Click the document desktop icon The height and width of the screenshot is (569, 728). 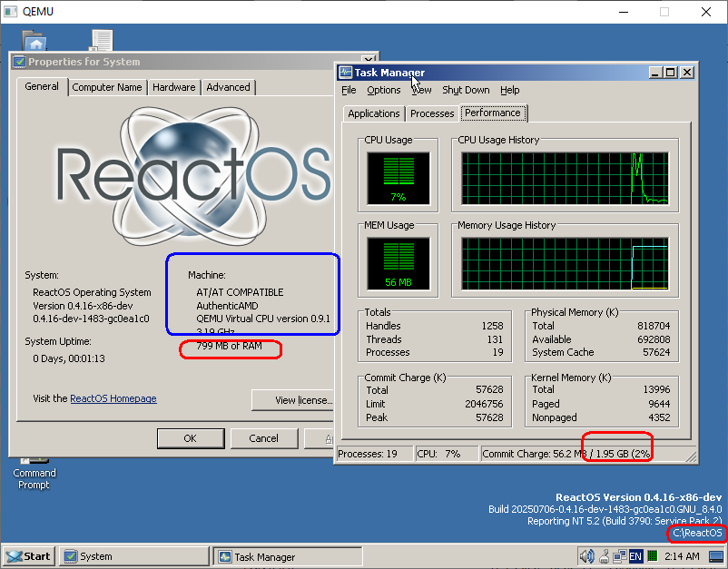(x=102, y=41)
